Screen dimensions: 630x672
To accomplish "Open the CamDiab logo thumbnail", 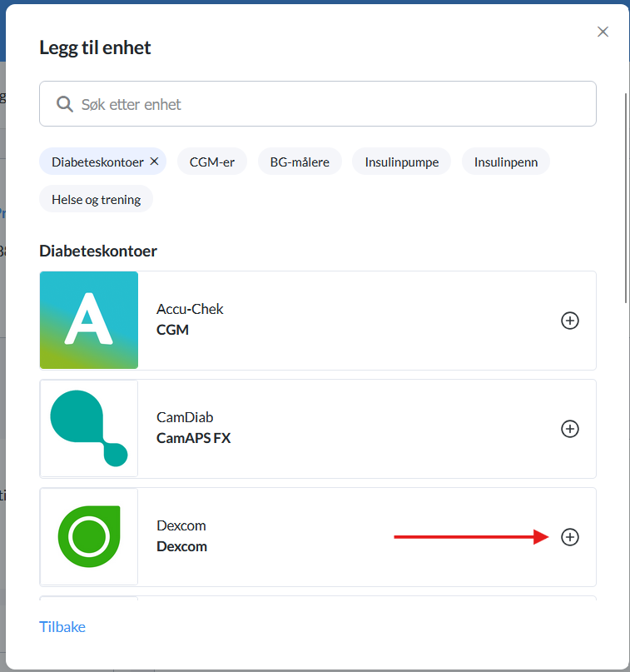I will [89, 429].
